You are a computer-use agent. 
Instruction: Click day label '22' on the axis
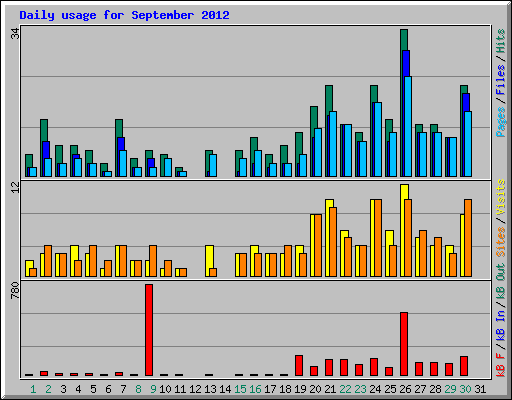pyautogui.click(x=345, y=389)
